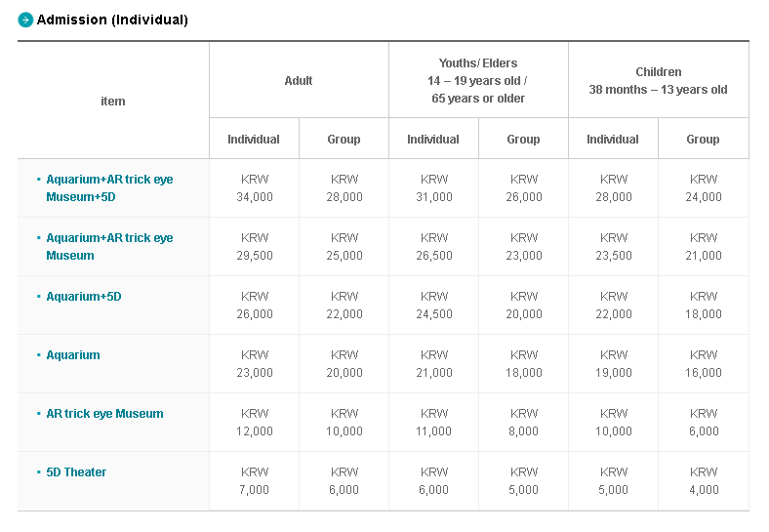Image resolution: width=769 pixels, height=532 pixels.
Task: Click the KRW 7,000 price cell
Action: coord(255,481)
